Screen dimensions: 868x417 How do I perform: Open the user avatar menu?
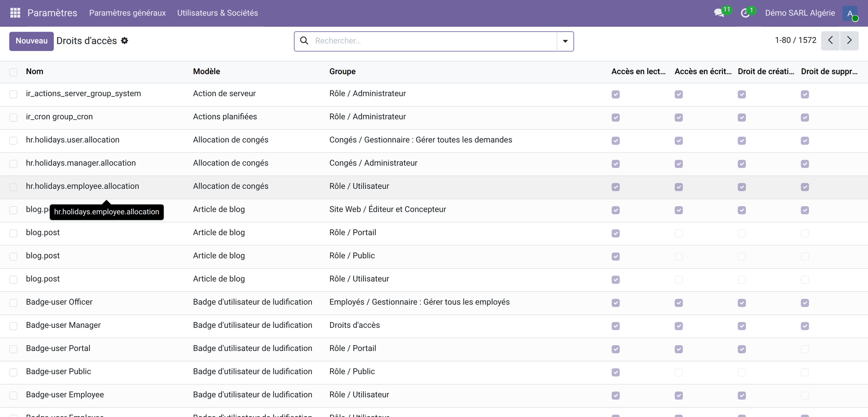click(850, 13)
